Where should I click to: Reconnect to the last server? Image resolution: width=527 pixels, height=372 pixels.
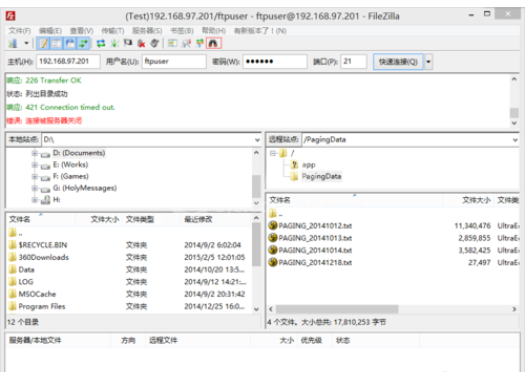click(x=155, y=43)
